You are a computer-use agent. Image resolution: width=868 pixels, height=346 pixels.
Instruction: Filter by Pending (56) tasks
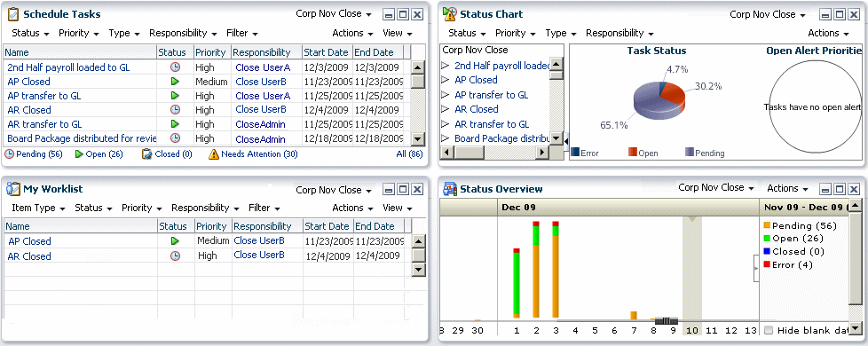click(34, 153)
